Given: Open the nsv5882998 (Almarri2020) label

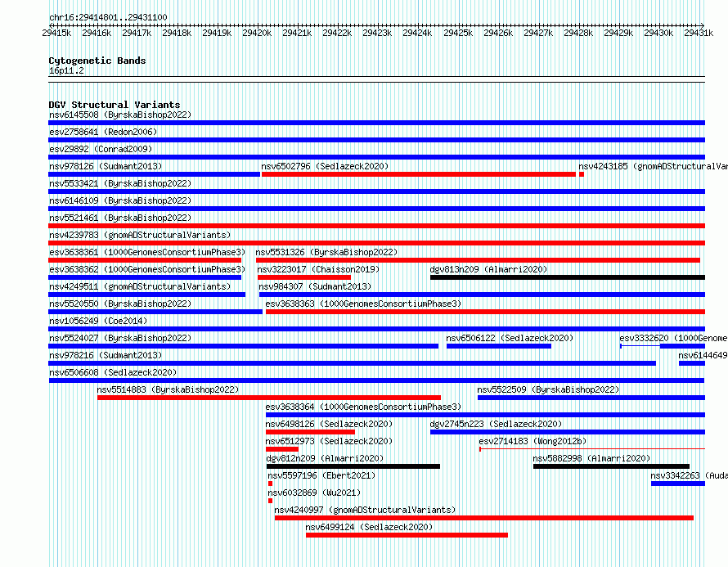Looking at the screenshot, I should [591, 458].
